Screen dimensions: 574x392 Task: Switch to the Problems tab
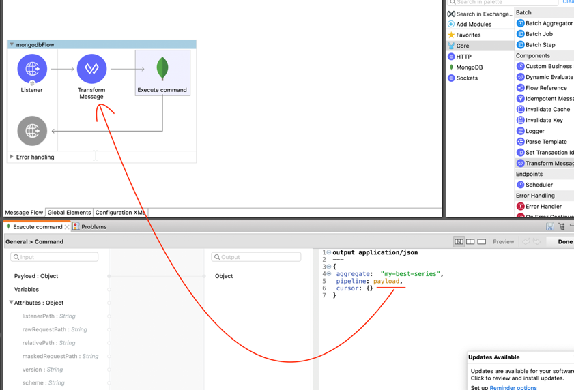(x=89, y=227)
